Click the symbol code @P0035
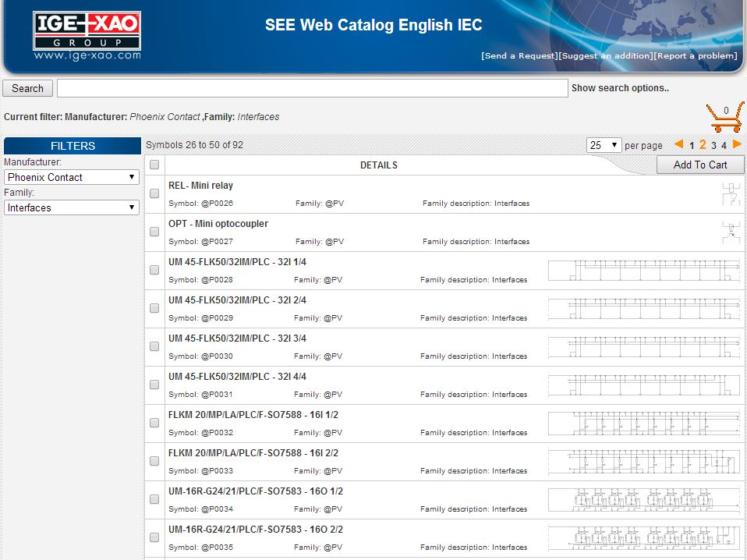 [218, 548]
